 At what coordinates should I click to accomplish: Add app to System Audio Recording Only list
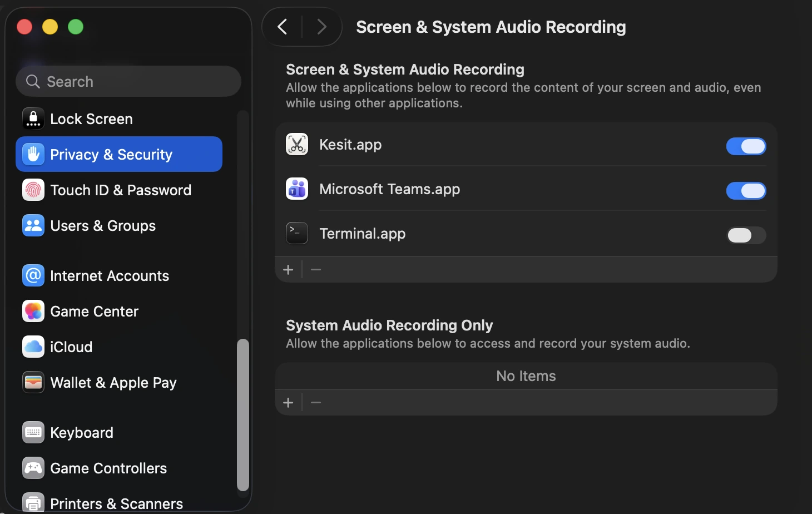pos(288,403)
